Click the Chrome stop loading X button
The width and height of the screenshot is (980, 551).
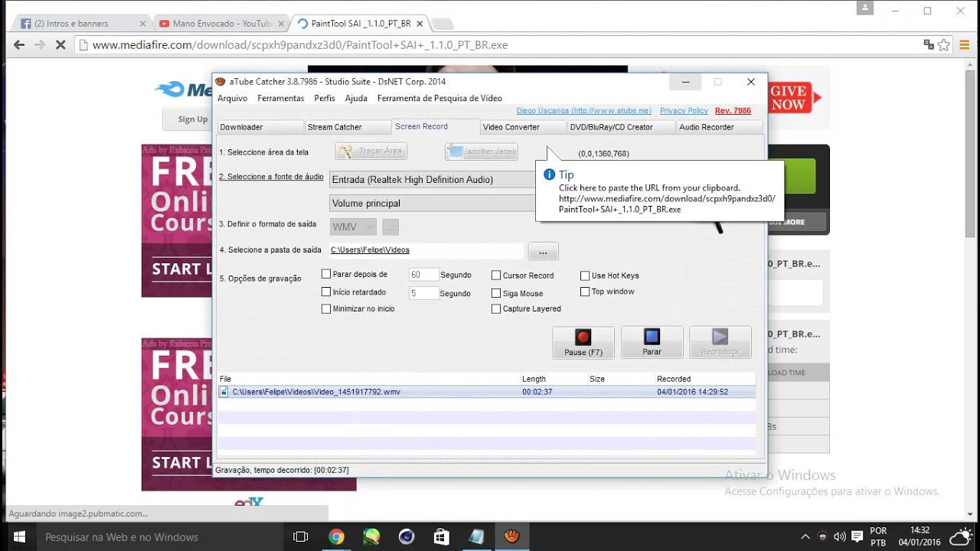coord(60,45)
